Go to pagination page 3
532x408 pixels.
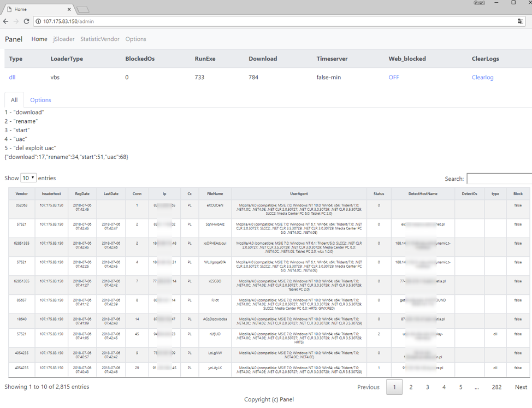point(428,387)
